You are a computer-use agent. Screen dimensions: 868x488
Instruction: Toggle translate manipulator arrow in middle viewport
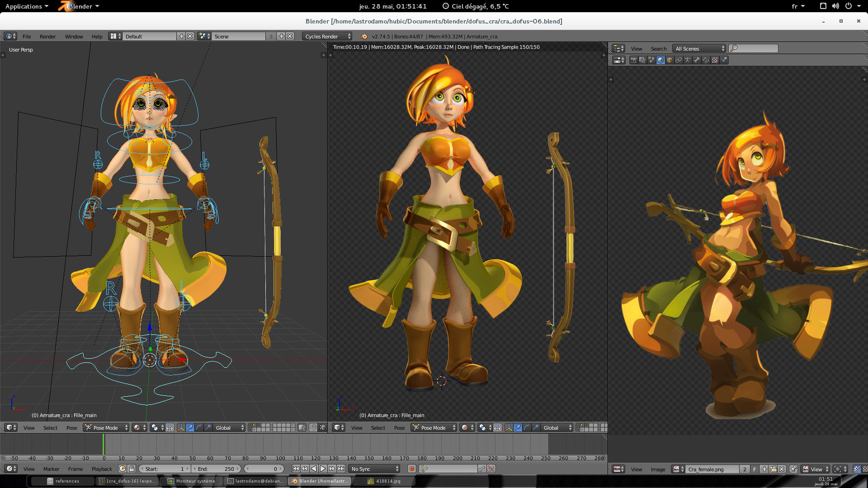518,427
